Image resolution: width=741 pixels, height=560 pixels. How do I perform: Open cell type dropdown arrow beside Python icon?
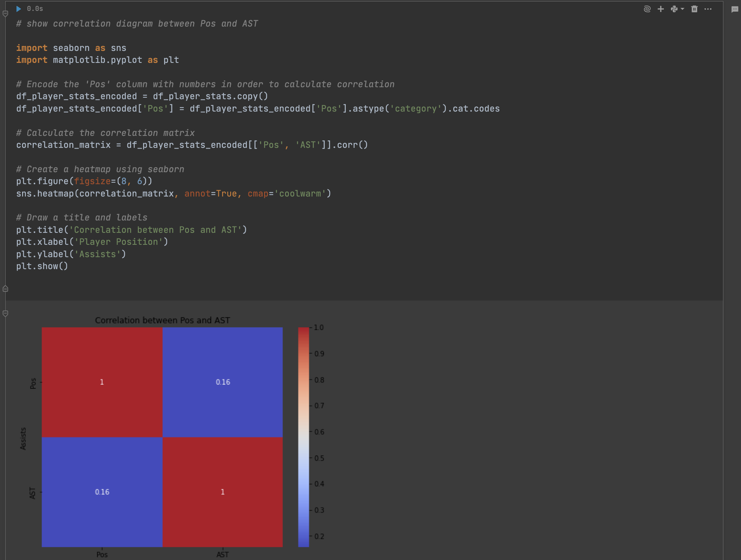pyautogui.click(x=682, y=9)
